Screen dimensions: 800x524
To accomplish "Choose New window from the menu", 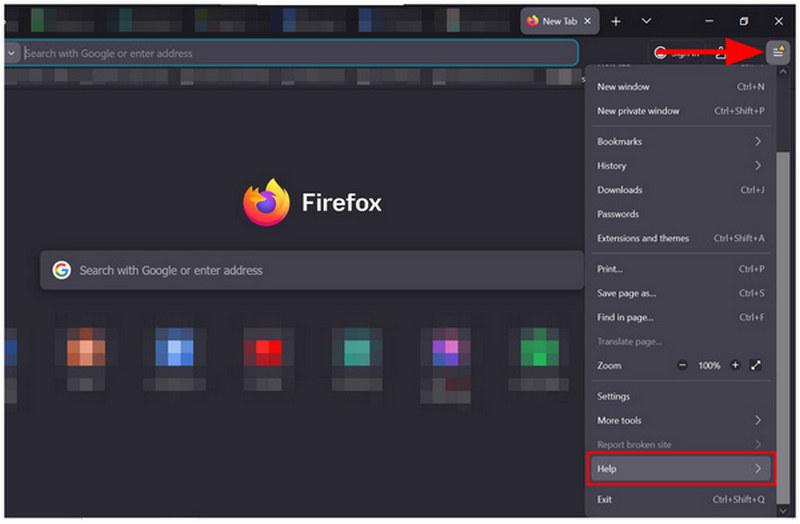I will coord(681,87).
